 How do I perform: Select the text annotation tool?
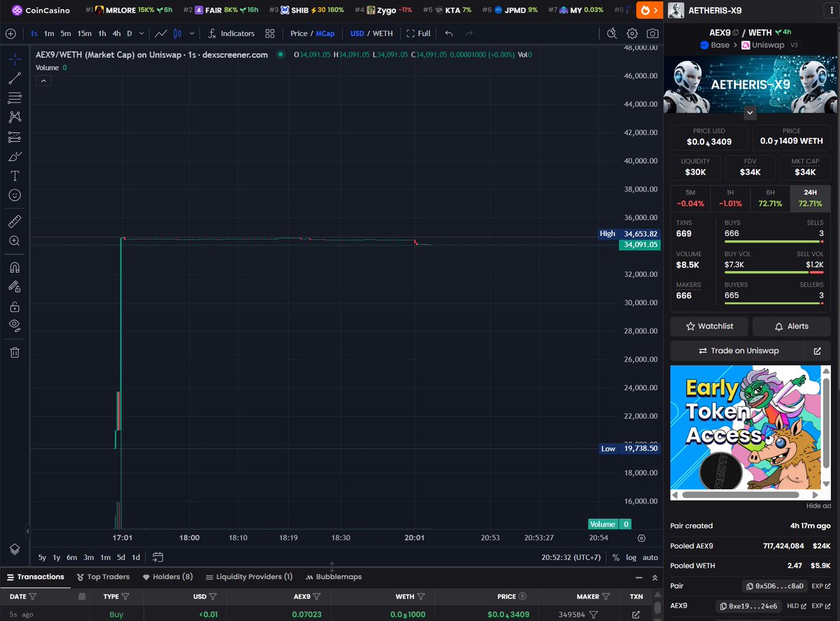15,176
